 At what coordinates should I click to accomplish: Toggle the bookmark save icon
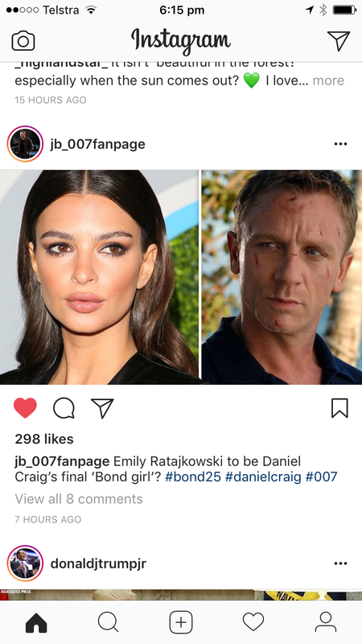point(339,408)
